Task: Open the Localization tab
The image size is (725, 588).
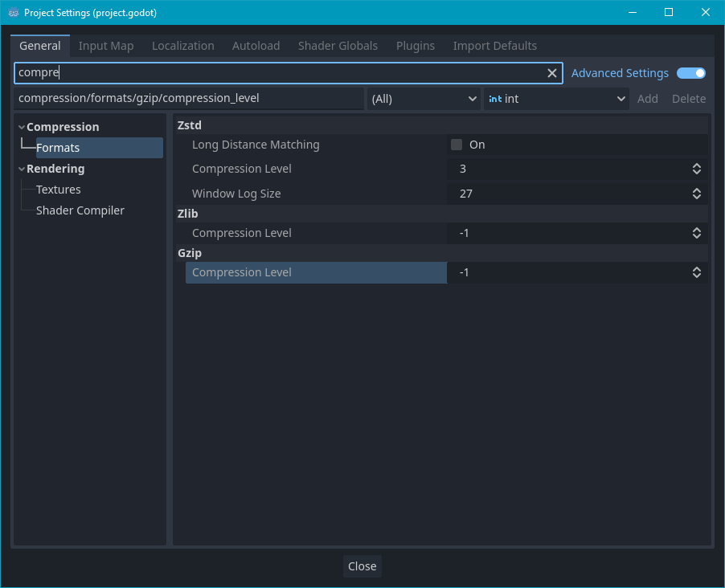Action: click(x=182, y=46)
